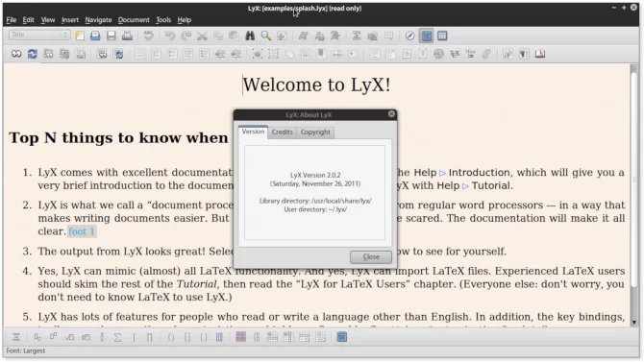Viewport: 644px width, 362px height.
Task: Click the New document icon
Action: [x=79, y=36]
